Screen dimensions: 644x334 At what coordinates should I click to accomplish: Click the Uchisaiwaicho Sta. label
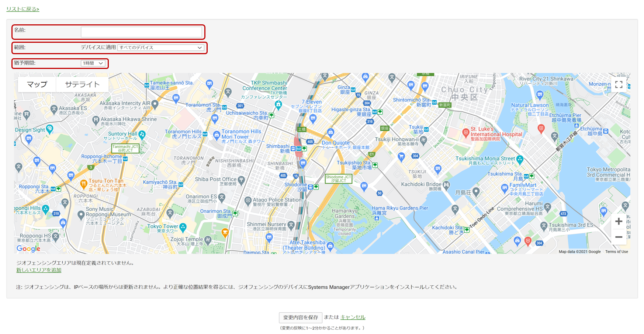(x=247, y=115)
